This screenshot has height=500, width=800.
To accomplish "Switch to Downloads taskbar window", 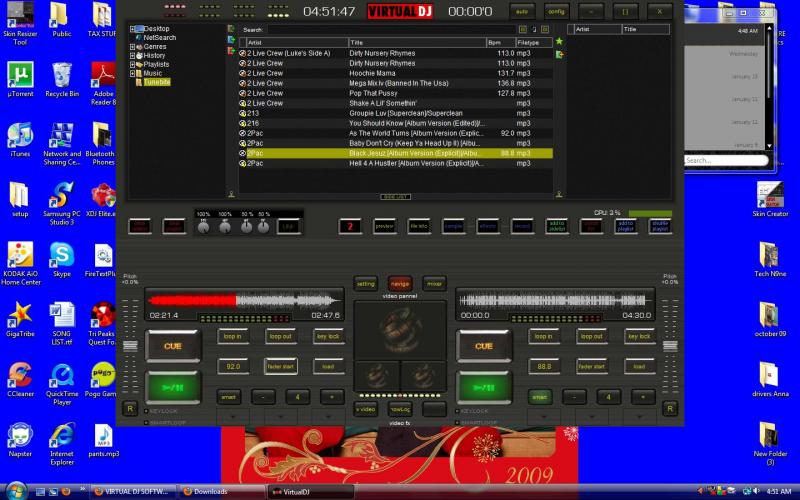I will coord(220,492).
